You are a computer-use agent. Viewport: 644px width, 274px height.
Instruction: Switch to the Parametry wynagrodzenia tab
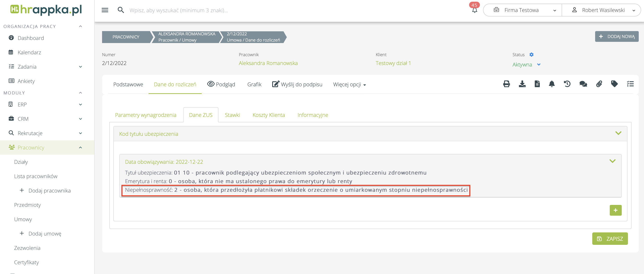pos(145,115)
